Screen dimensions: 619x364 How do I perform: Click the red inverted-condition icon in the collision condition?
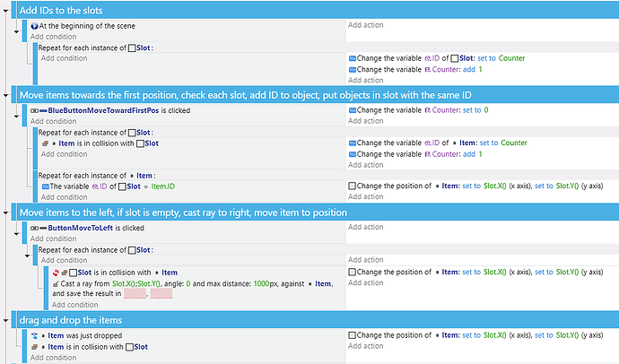tap(57, 273)
